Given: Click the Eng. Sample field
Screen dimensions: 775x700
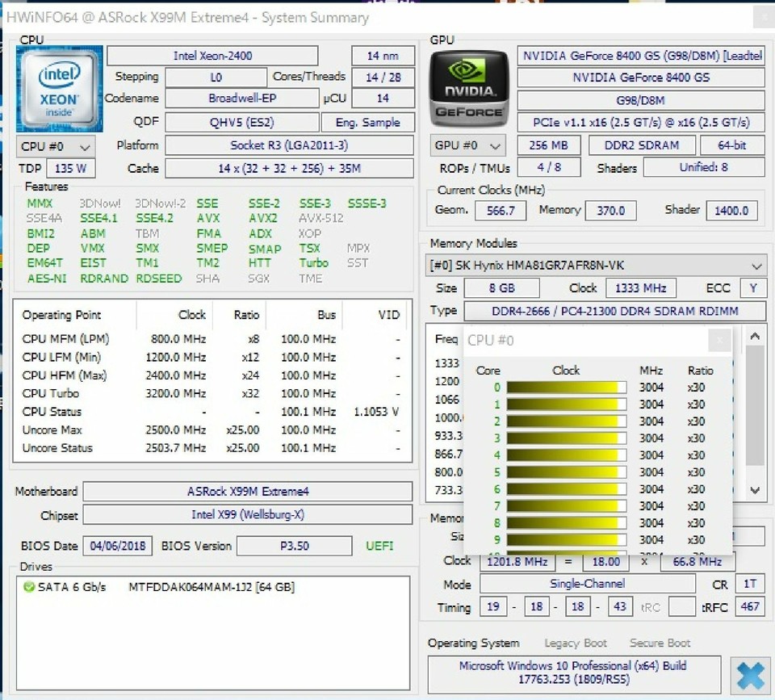Looking at the screenshot, I should tap(368, 122).
